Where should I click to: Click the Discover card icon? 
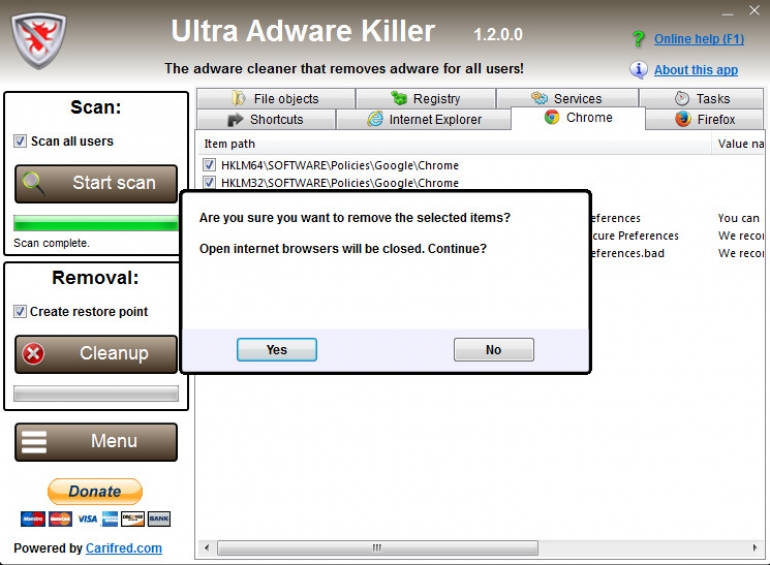point(133,519)
